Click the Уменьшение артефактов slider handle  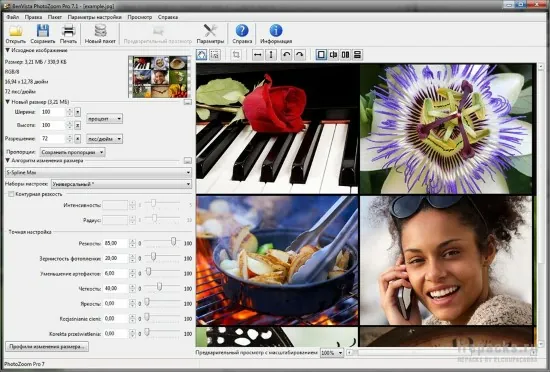(x=148, y=272)
